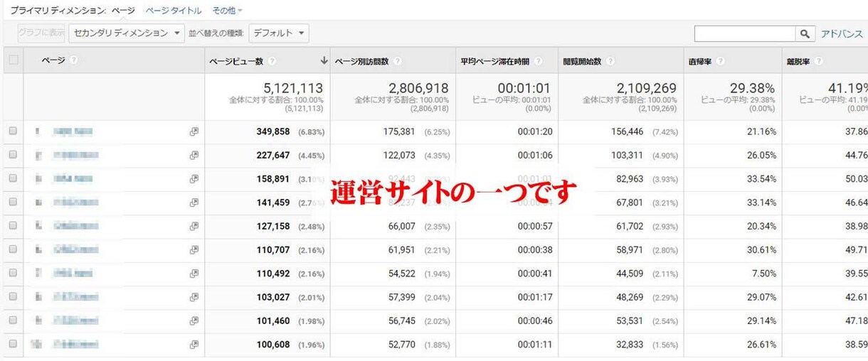
Task: Click time on page cell 00:00:38
Action: click(x=535, y=250)
